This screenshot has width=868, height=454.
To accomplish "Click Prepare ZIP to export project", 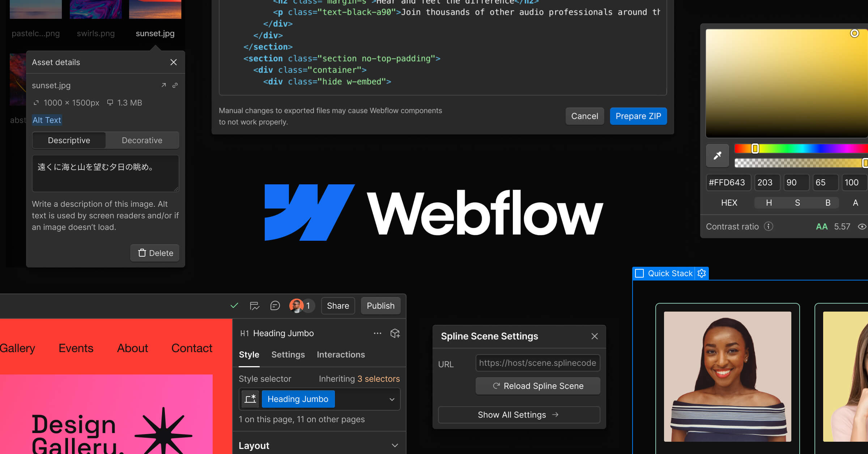I will 638,116.
